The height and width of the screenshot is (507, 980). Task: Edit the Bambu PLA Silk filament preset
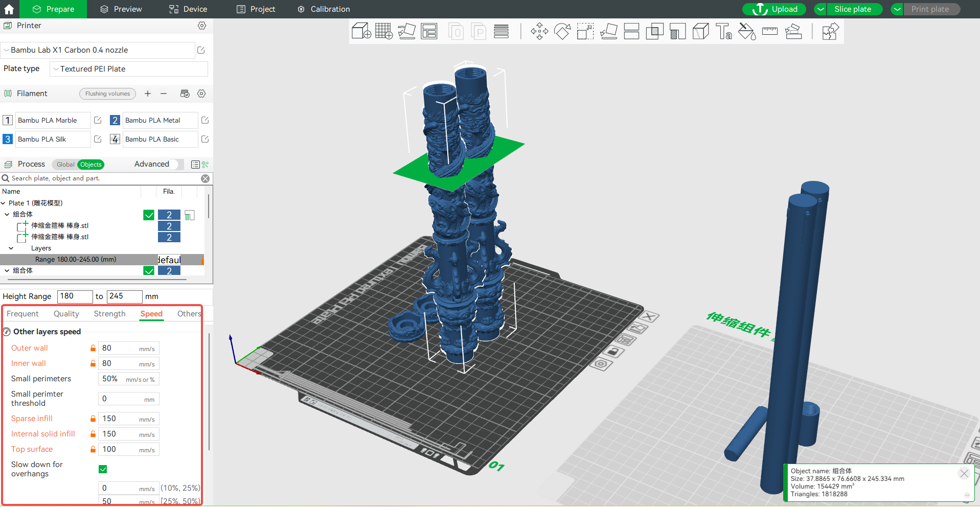click(x=98, y=139)
